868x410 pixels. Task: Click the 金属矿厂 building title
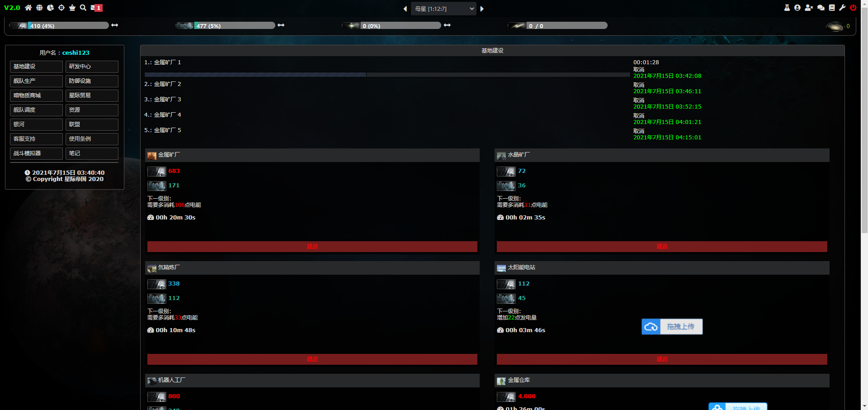point(169,155)
